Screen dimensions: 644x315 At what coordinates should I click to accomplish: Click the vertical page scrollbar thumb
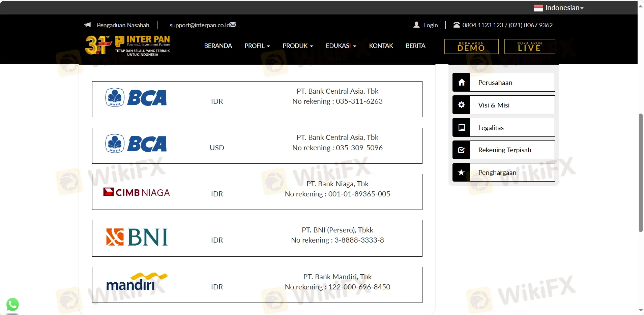pyautogui.click(x=641, y=173)
